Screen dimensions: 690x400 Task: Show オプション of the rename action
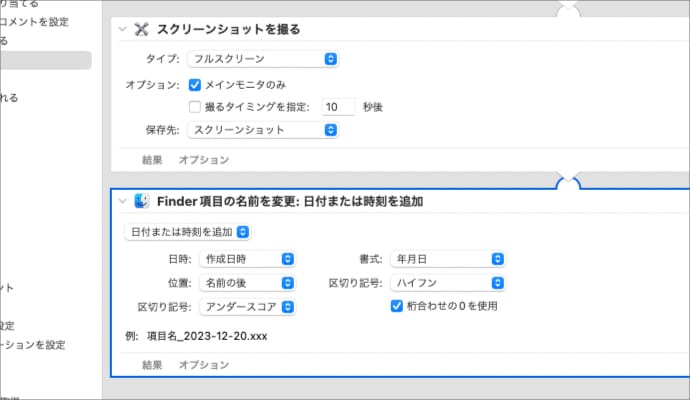point(203,365)
